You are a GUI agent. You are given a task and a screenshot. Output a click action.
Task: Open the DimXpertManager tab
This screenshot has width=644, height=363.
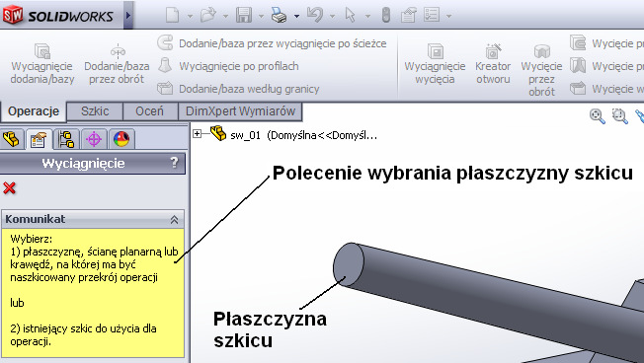(x=94, y=139)
